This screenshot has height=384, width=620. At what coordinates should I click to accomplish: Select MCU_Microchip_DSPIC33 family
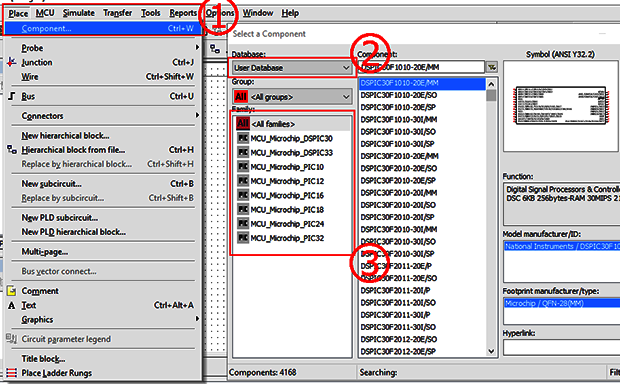click(292, 153)
